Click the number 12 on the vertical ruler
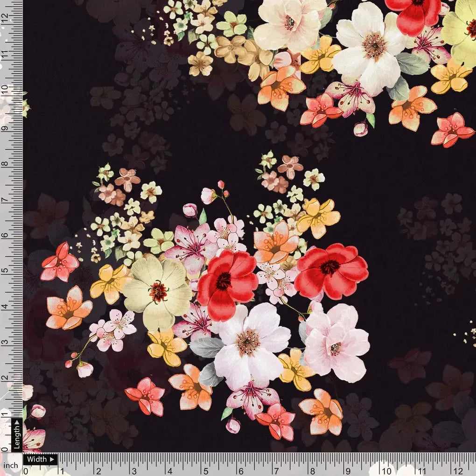This screenshot has height=476, width=476. click(x=5, y=16)
